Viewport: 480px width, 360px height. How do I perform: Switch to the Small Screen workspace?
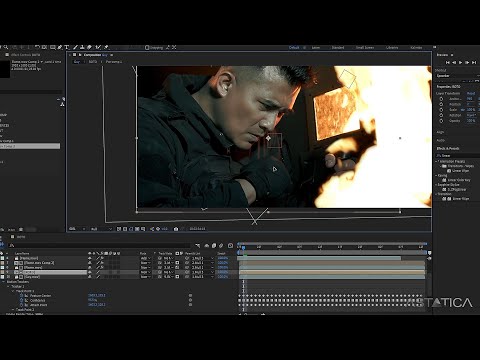click(365, 47)
